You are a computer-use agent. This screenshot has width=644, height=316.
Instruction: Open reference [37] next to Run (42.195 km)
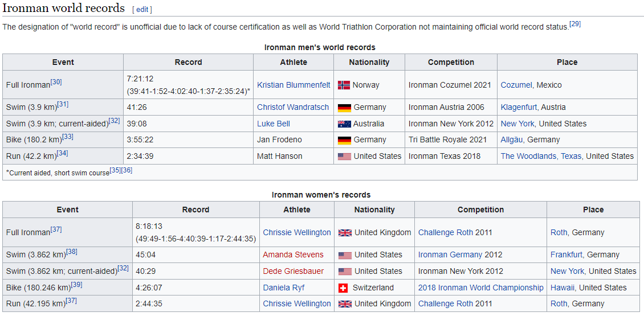(71, 301)
